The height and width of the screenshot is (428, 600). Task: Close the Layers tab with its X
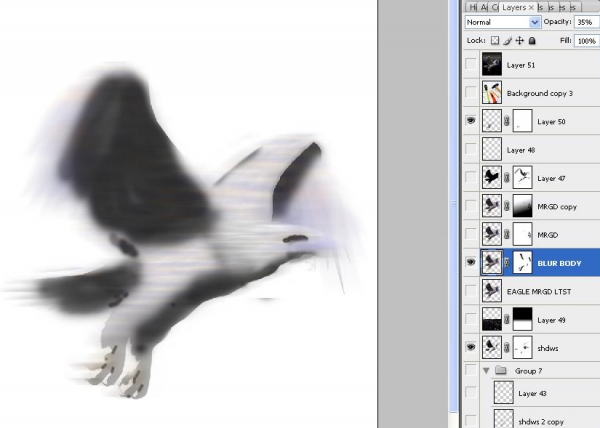531,7
